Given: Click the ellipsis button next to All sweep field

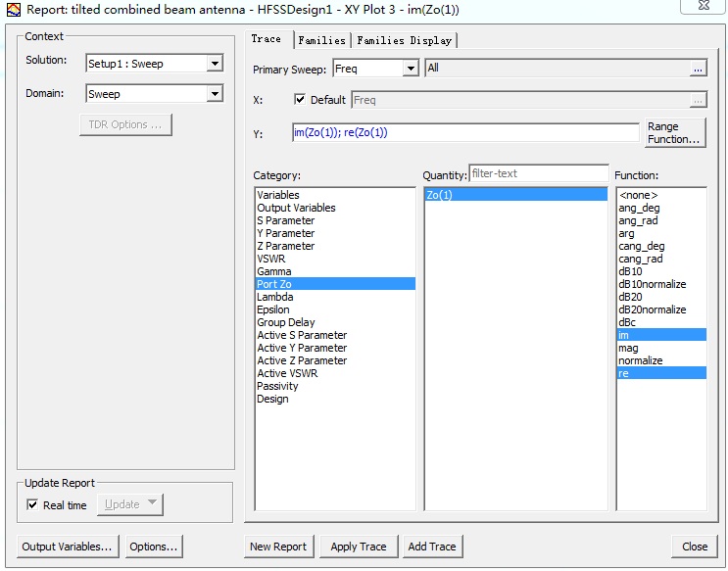Looking at the screenshot, I should pyautogui.click(x=698, y=69).
